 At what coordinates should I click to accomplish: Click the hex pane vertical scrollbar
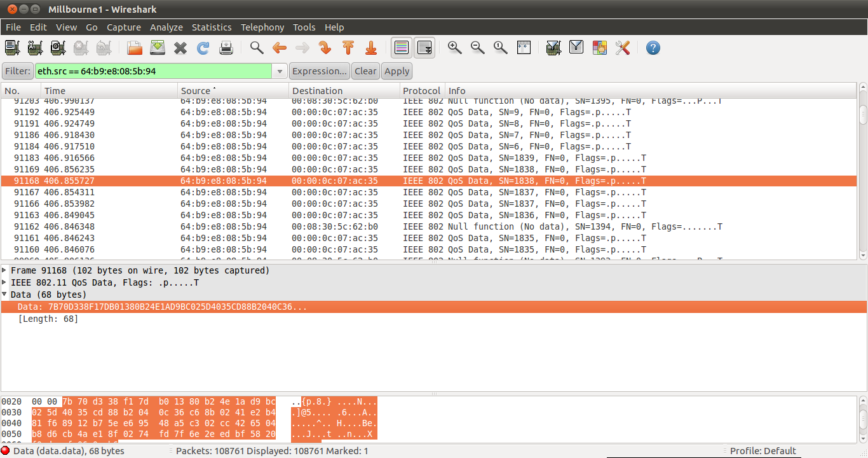[x=862, y=419]
